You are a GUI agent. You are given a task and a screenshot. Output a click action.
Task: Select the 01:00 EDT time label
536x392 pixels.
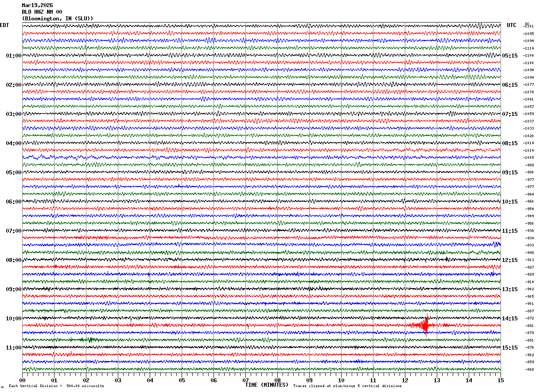coord(13,56)
